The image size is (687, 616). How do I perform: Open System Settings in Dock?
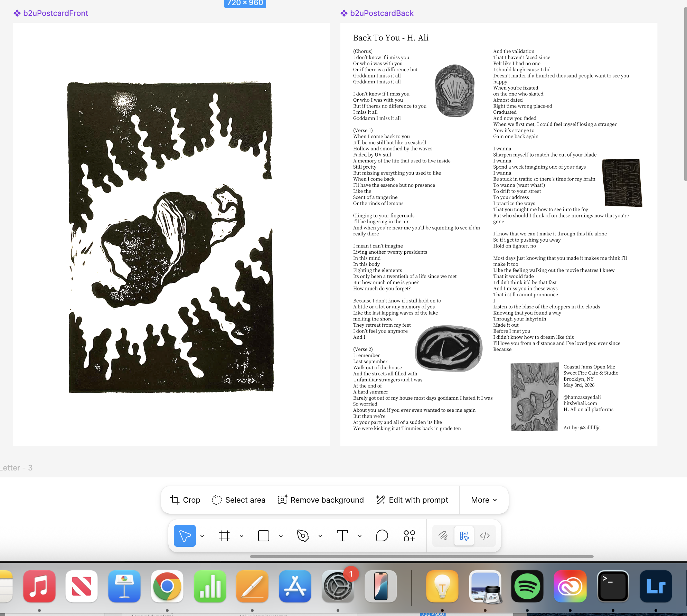point(338,586)
